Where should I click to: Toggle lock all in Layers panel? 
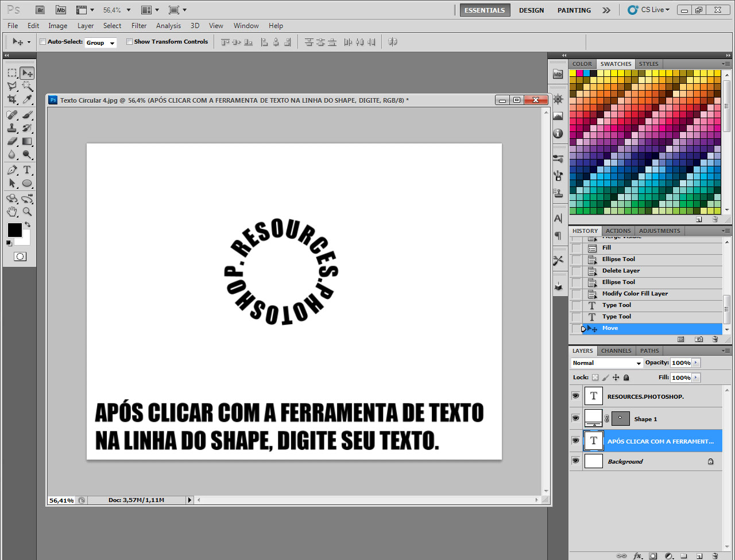(x=626, y=378)
